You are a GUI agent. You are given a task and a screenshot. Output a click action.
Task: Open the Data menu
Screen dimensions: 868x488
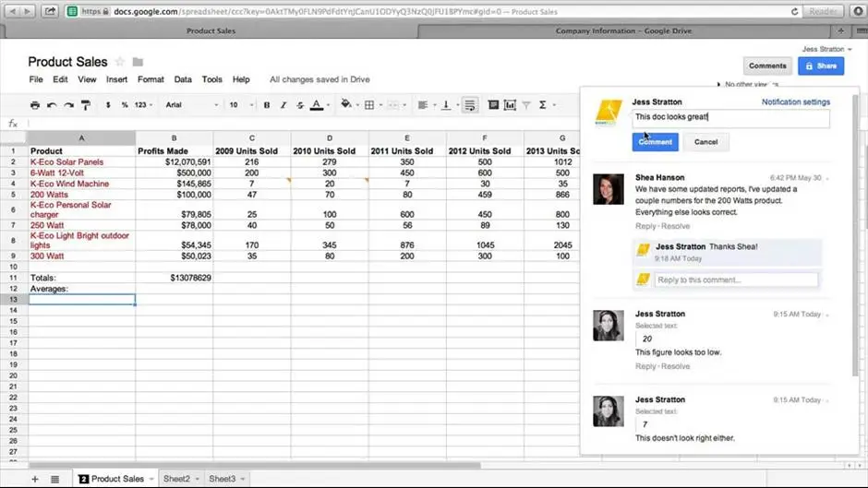[183, 79]
